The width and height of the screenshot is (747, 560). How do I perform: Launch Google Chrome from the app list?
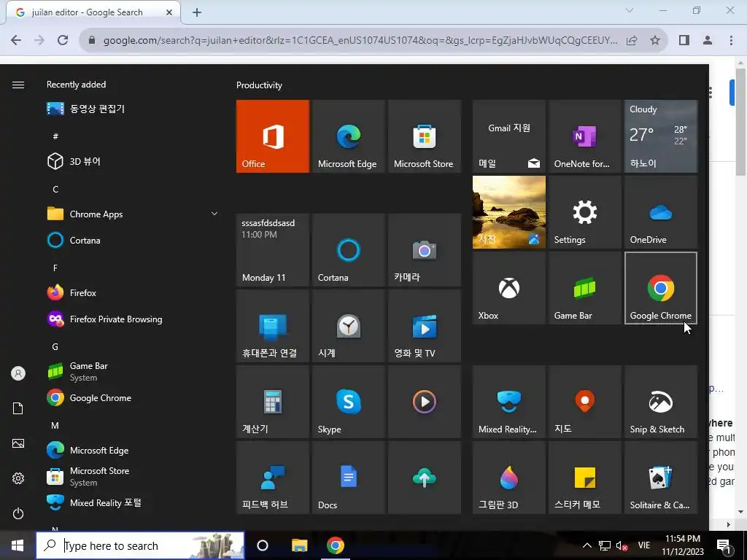coord(133,398)
